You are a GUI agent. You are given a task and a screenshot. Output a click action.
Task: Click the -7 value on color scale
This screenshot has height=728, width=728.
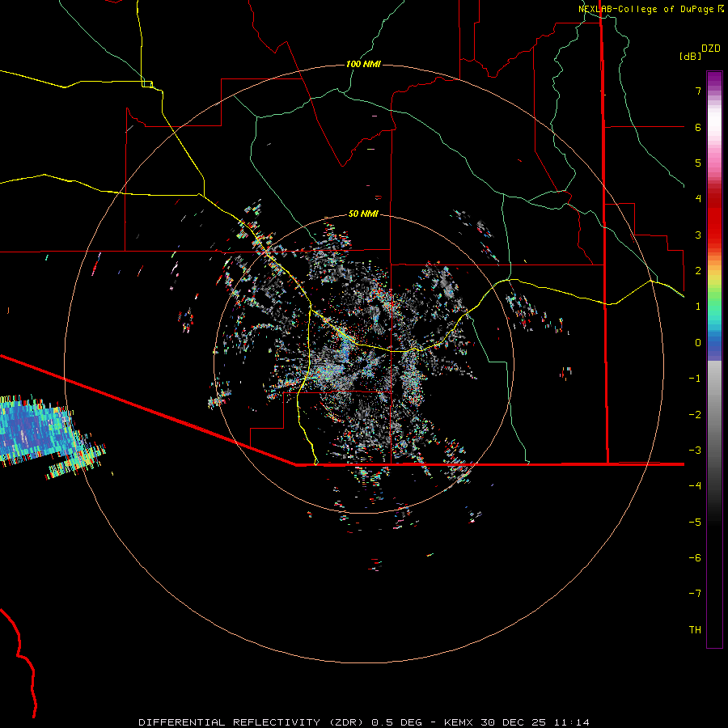pos(695,594)
